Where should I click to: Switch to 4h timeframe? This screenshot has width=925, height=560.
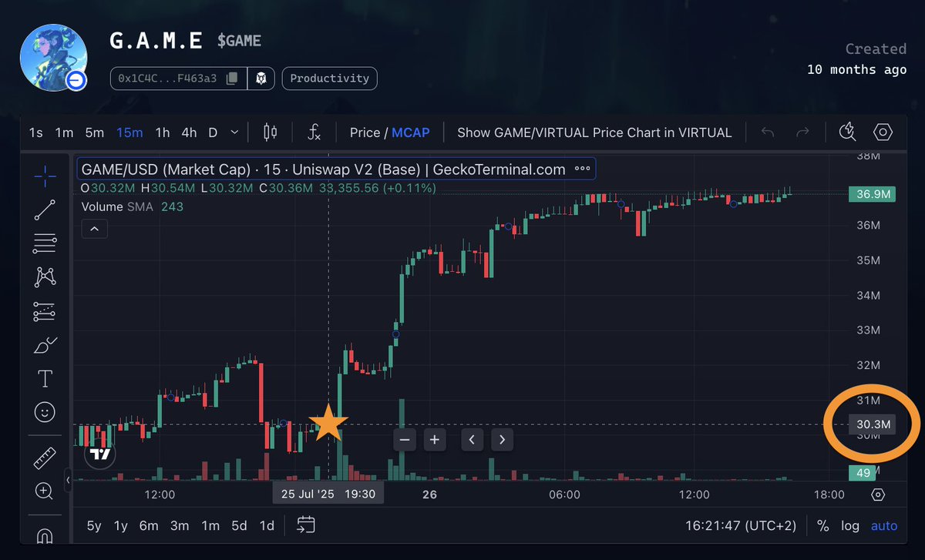189,132
